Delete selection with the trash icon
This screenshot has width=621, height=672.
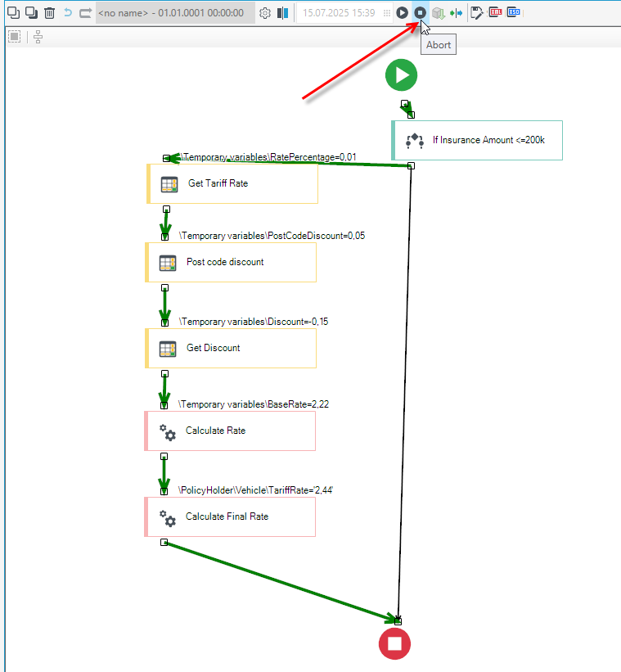(49, 13)
